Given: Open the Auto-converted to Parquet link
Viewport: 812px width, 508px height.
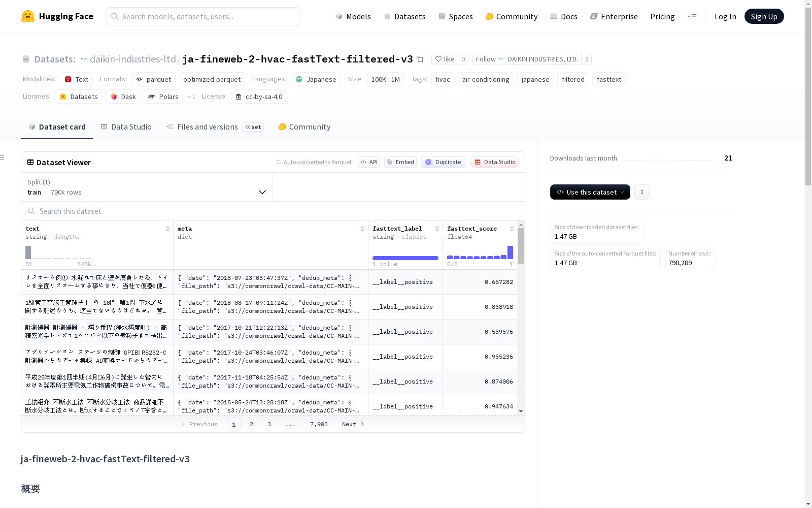Looking at the screenshot, I should (x=303, y=162).
